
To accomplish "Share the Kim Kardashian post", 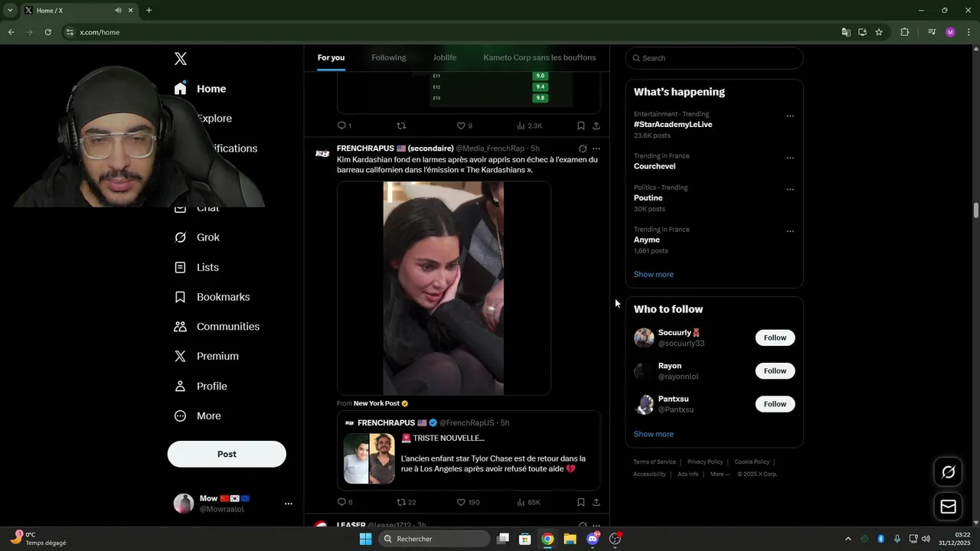I will (x=596, y=502).
